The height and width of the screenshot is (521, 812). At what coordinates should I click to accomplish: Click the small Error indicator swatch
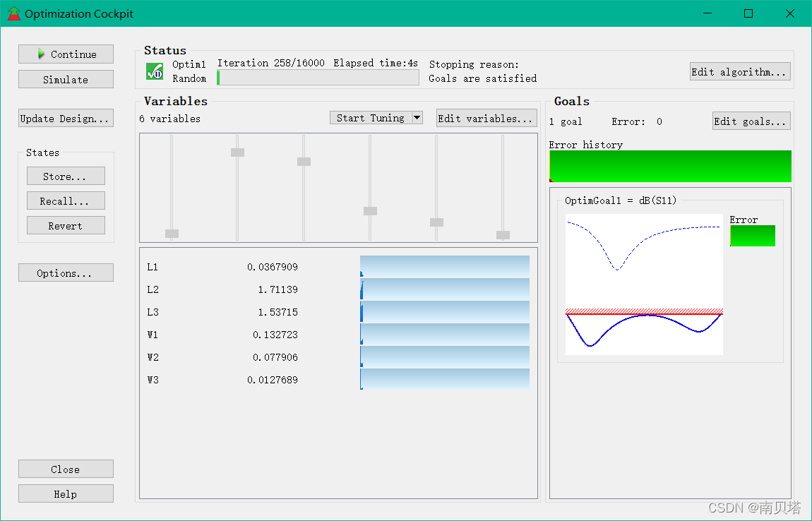click(x=753, y=236)
